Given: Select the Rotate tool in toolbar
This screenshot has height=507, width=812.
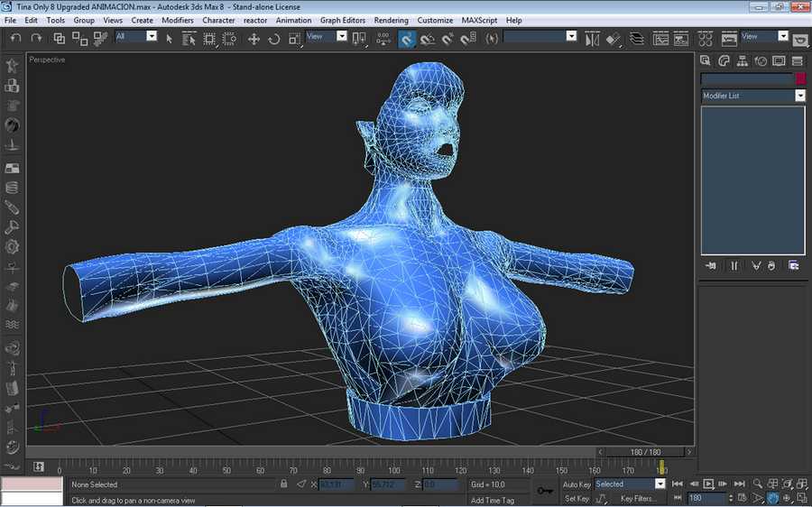Looking at the screenshot, I should (x=273, y=39).
